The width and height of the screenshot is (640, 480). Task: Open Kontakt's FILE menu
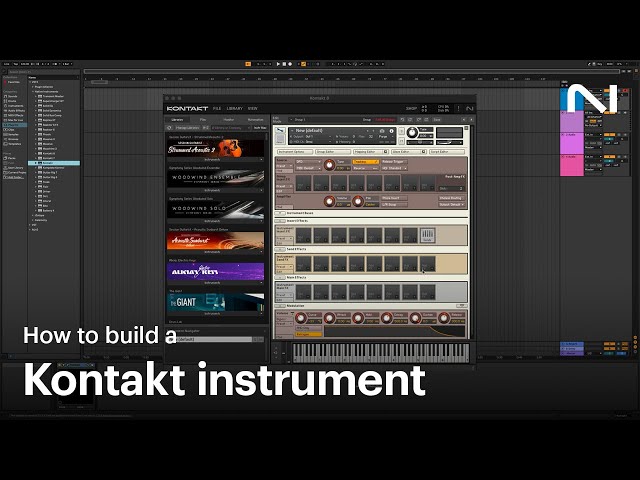[217, 109]
